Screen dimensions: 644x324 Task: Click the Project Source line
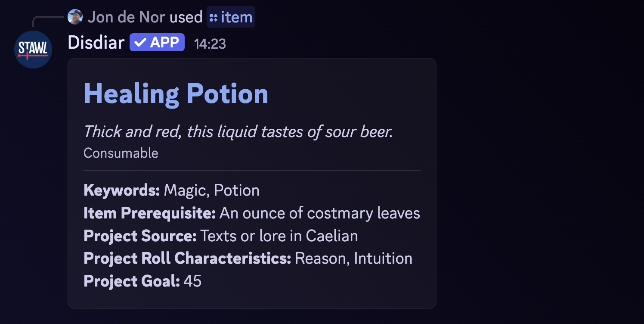click(x=220, y=236)
